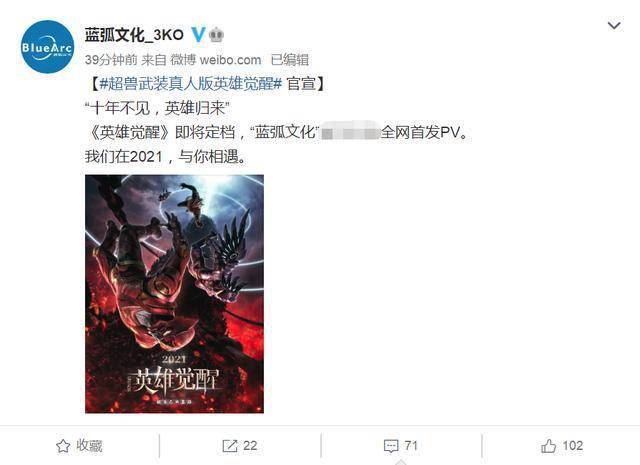
Task: Click the crown membership badge icon
Action: click(x=216, y=35)
